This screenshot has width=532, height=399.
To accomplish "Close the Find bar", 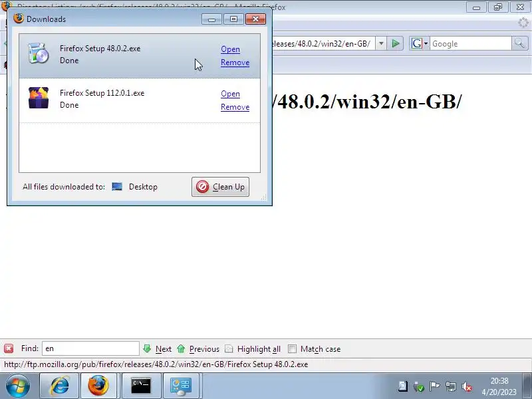I will (9, 348).
